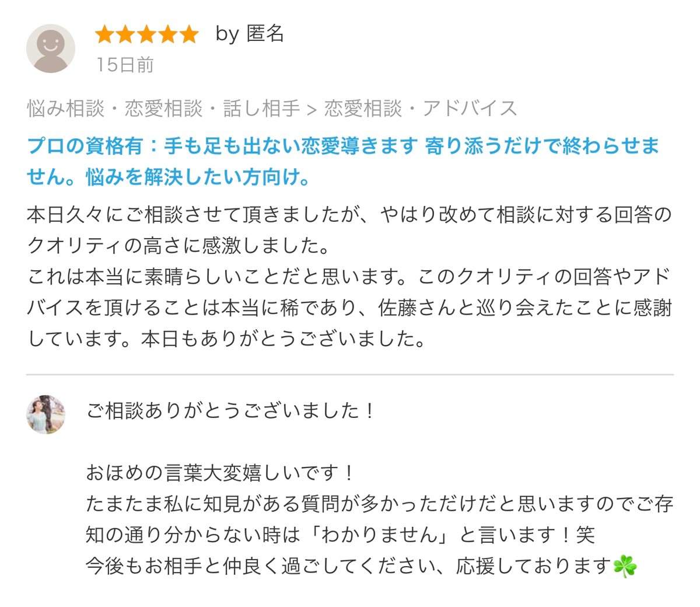The width and height of the screenshot is (700, 607).
Task: Click the four-leaf clover emoji
Action: click(x=625, y=566)
